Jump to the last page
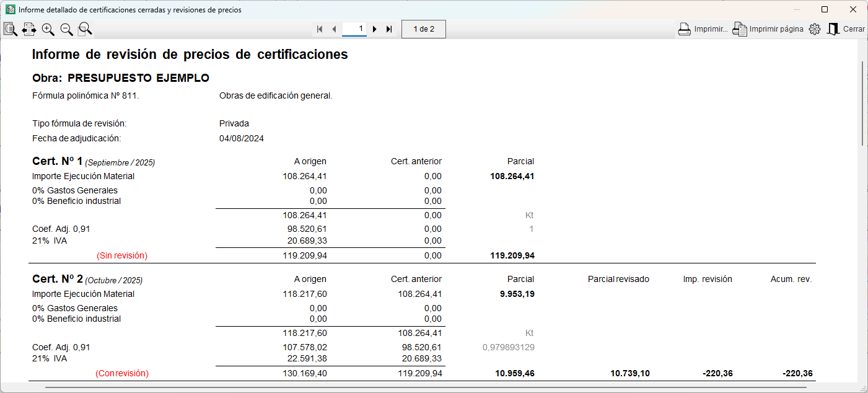The width and height of the screenshot is (868, 393). click(389, 29)
